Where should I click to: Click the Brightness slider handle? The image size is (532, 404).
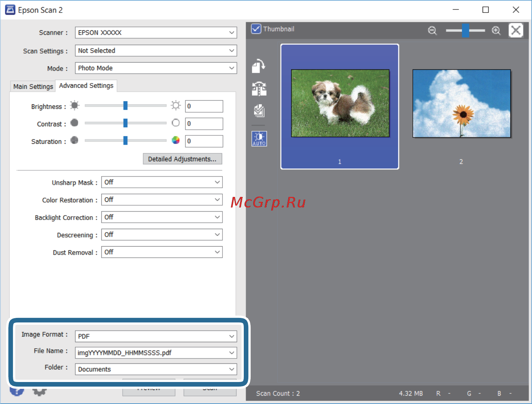click(x=125, y=106)
